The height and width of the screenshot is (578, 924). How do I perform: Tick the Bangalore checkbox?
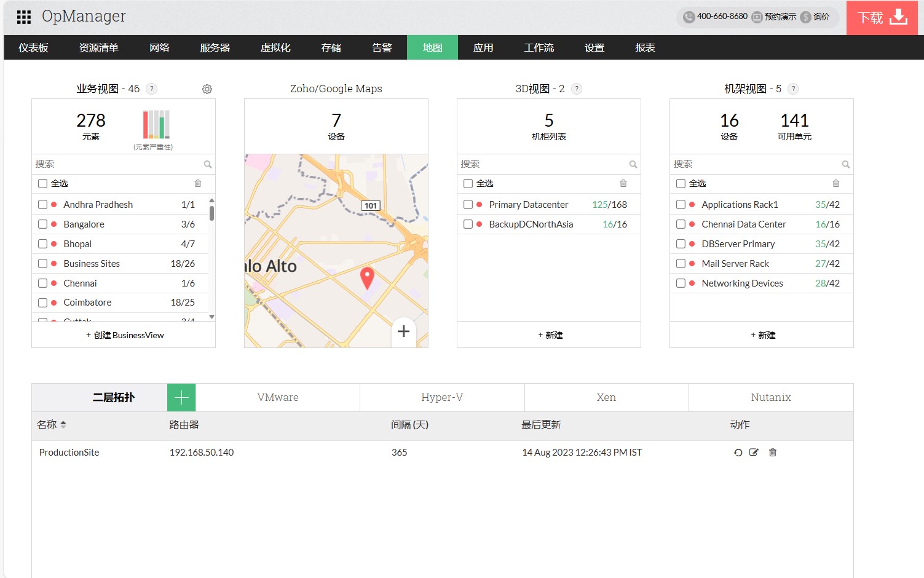point(43,224)
